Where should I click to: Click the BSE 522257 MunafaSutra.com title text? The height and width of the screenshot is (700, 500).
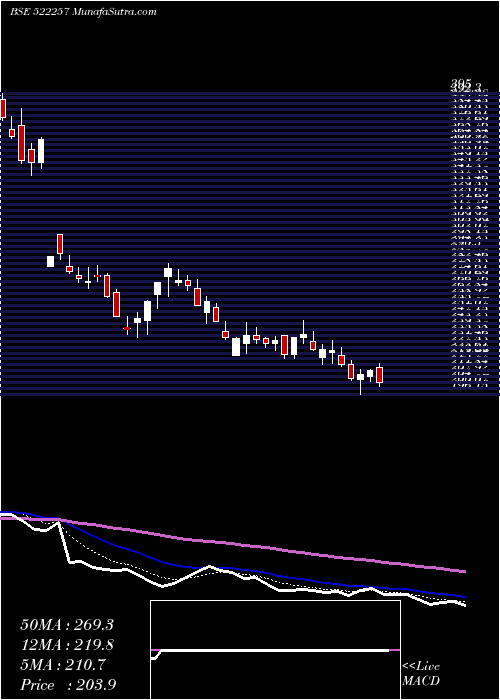(x=83, y=12)
